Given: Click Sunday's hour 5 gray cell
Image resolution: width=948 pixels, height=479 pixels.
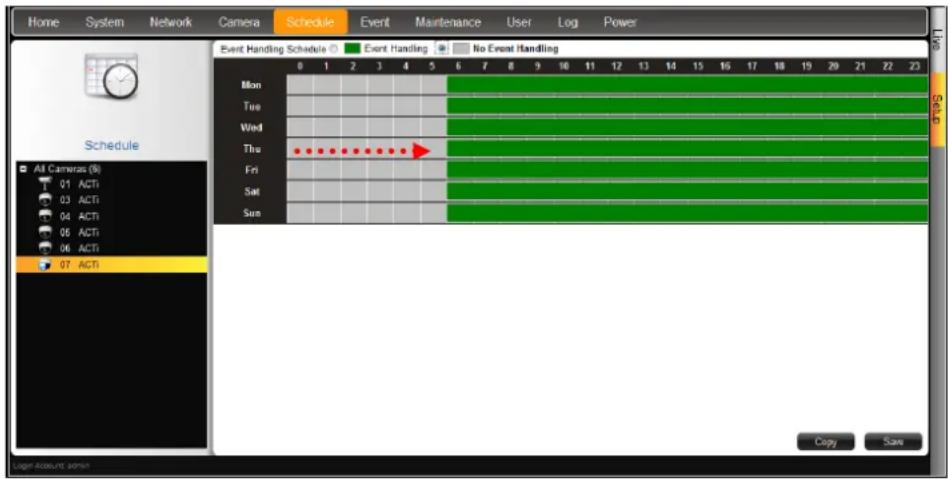Looking at the screenshot, I should [433, 213].
